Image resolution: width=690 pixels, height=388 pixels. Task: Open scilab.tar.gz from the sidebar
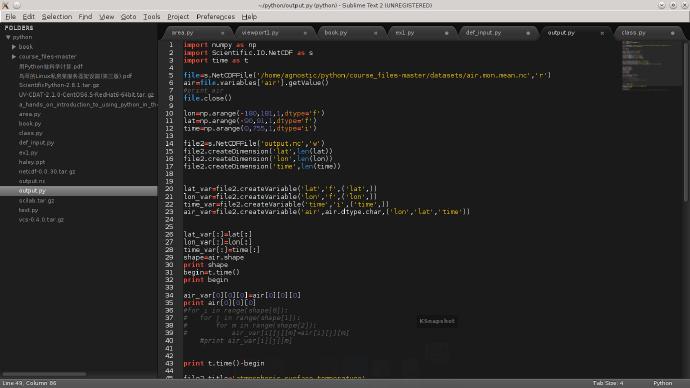(37, 201)
